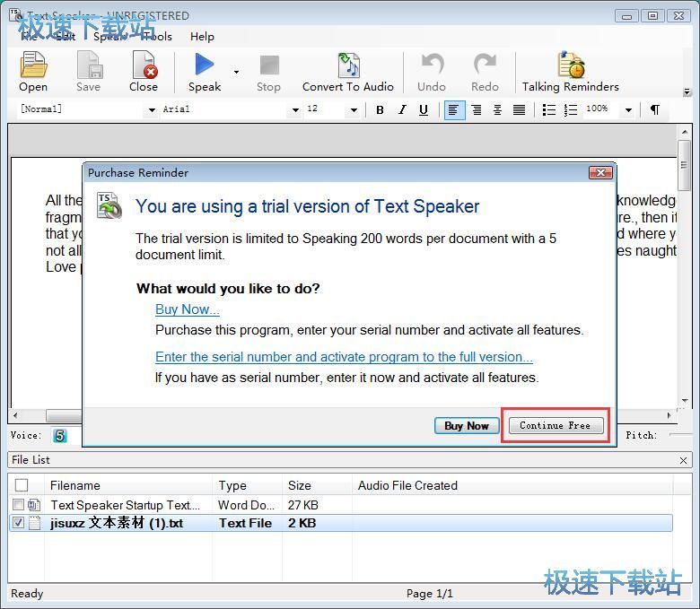Image resolution: width=700 pixels, height=609 pixels.
Task: Check the select-all box in File List header
Action: [22, 485]
